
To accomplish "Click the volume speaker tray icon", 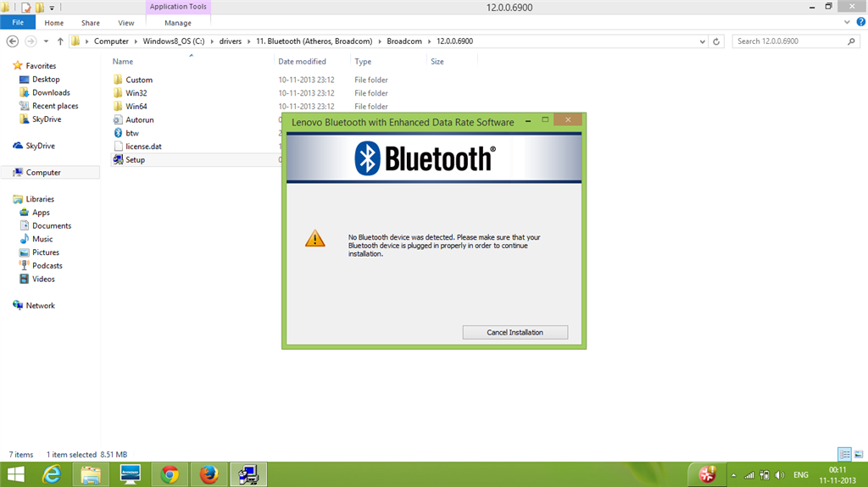I will 780,475.
